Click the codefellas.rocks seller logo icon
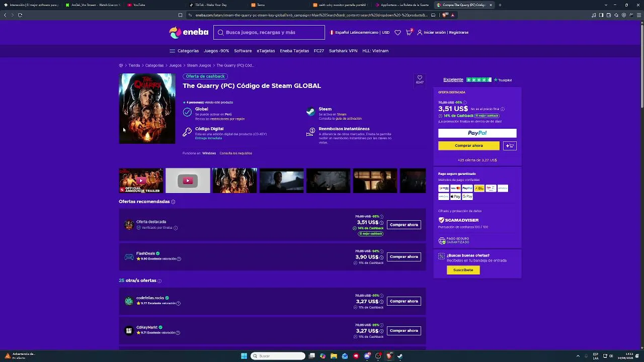Screen dimensions: 644x362 [x=129, y=301]
